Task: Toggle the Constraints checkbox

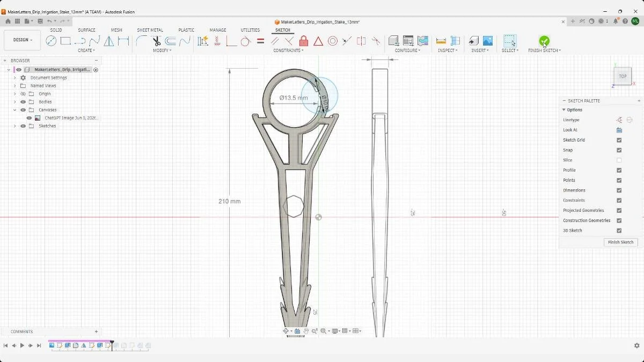Action: coord(619,201)
